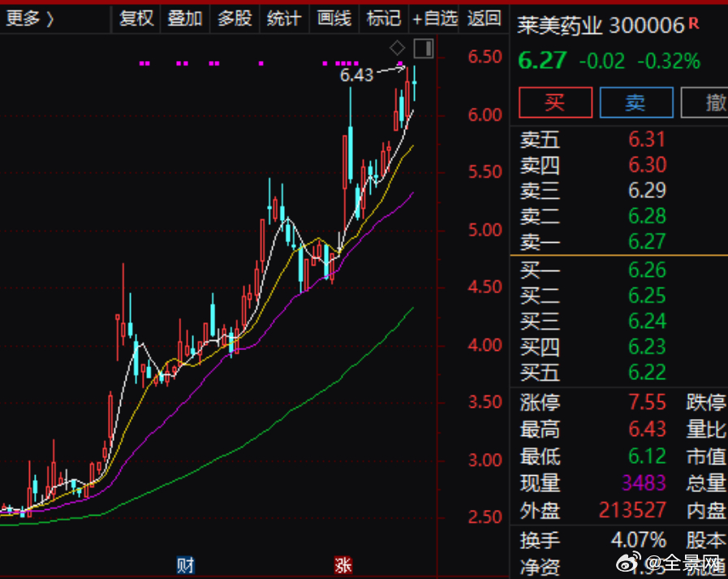
Task: Click the 返回 back button
Action: 485,19
